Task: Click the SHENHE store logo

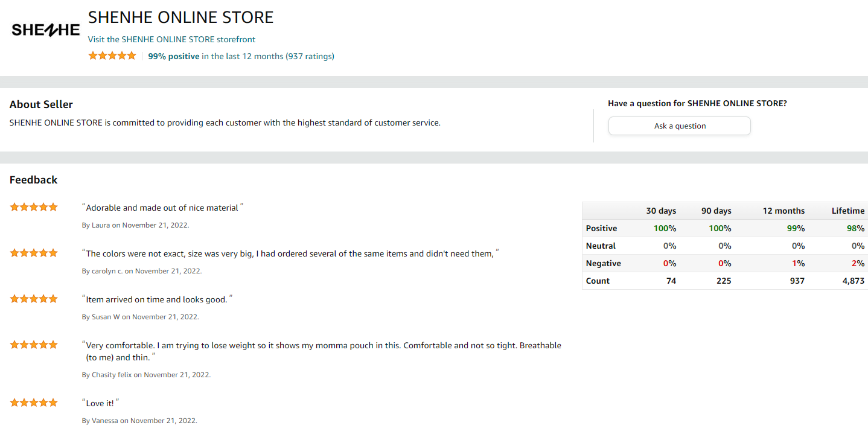Action: tap(46, 30)
